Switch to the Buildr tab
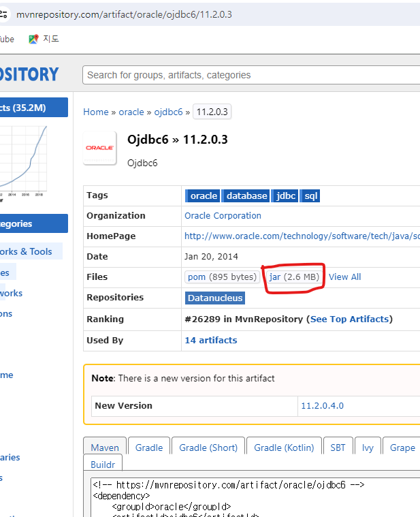 click(x=103, y=465)
